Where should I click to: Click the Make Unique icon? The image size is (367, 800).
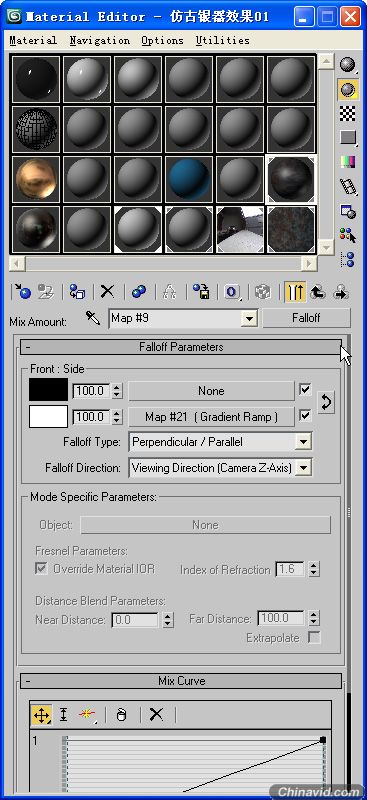point(169,291)
